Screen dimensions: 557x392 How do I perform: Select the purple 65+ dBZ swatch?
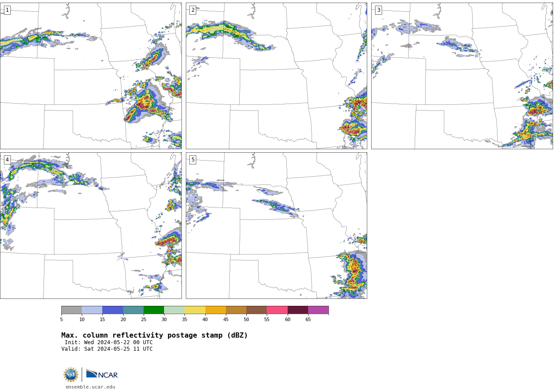pos(319,310)
